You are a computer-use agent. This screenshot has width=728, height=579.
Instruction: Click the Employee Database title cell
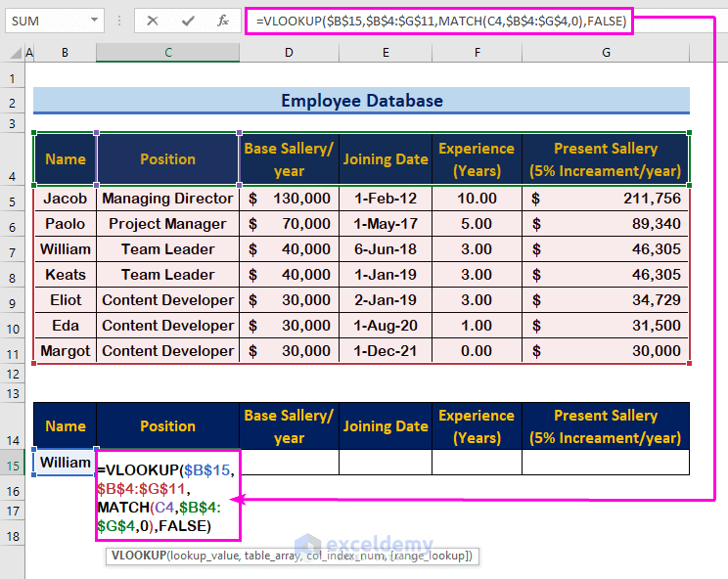(x=361, y=101)
